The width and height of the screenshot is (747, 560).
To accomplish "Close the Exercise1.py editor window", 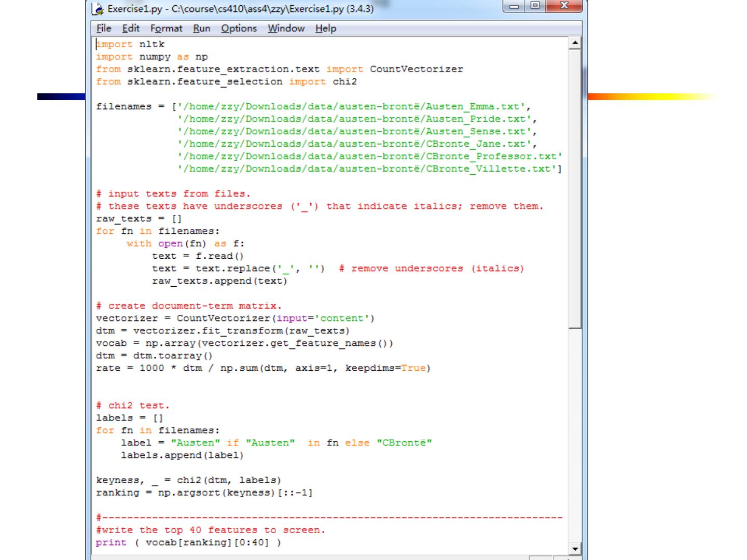I will click(x=563, y=6).
